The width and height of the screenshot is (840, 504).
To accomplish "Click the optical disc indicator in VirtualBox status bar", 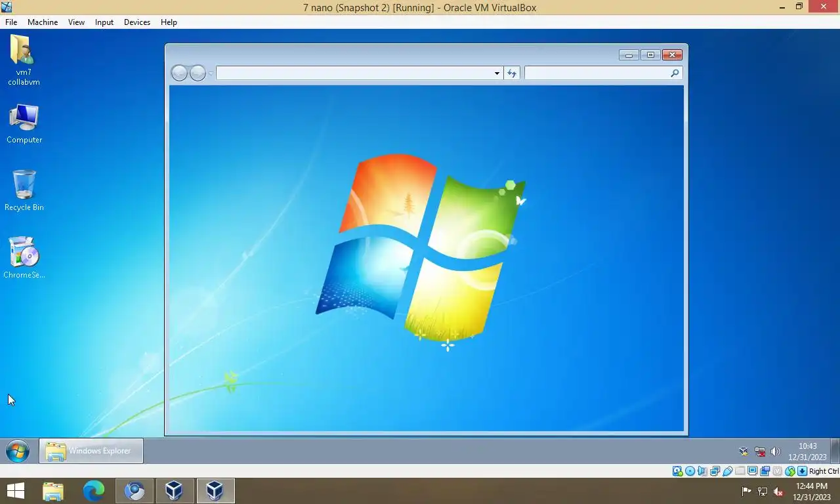I will (690, 471).
